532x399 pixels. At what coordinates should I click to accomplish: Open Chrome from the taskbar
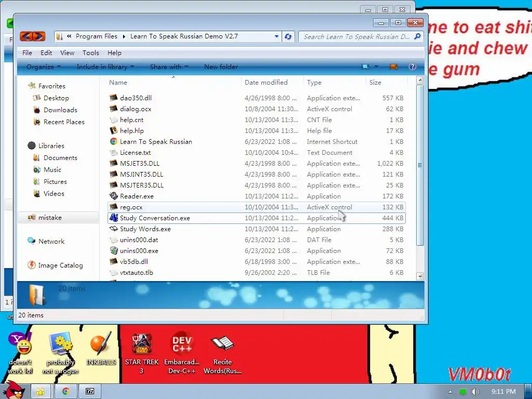(x=65, y=391)
